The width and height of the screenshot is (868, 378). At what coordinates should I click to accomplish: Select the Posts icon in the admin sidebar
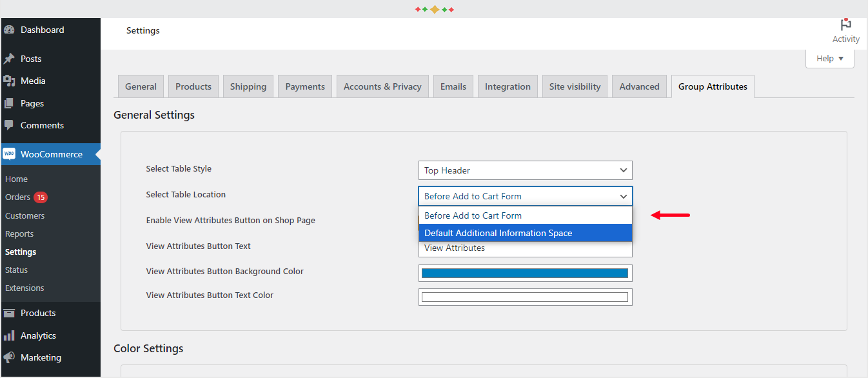point(10,58)
